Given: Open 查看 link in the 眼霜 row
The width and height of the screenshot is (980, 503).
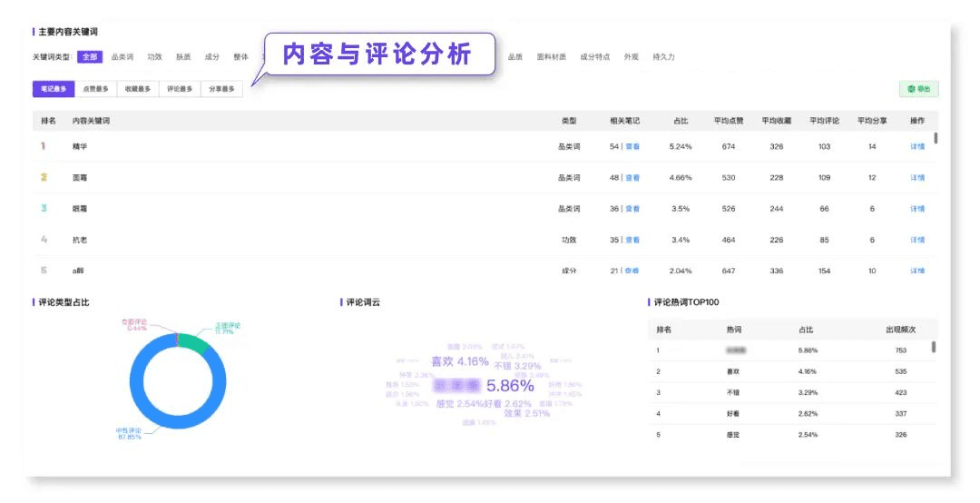Looking at the screenshot, I should pyautogui.click(x=632, y=209).
